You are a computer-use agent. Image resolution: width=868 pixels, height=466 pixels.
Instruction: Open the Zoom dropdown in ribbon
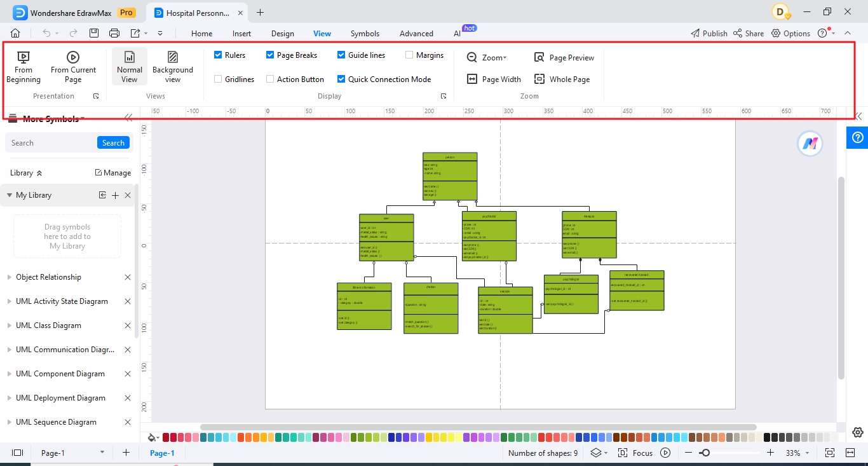click(x=487, y=57)
